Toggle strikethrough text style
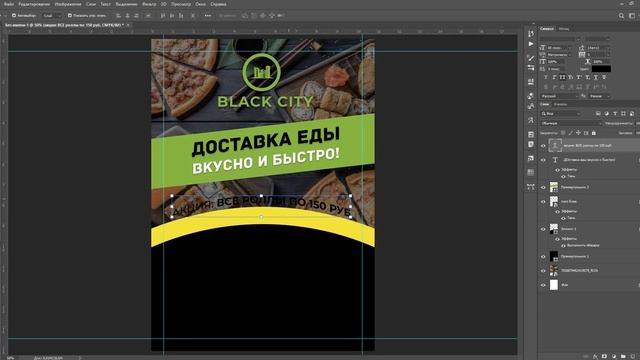This screenshot has width=640, height=360. tap(604, 78)
